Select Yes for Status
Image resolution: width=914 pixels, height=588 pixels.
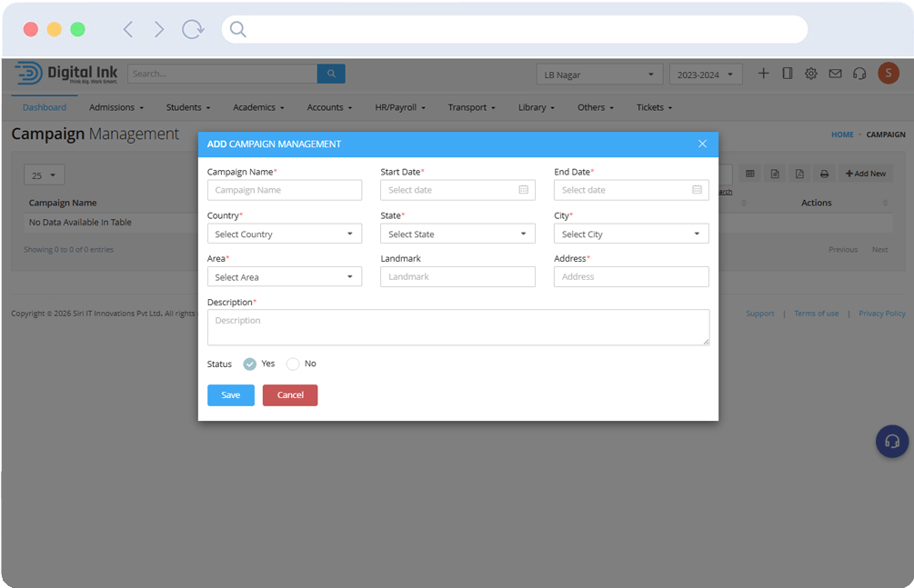[x=250, y=364]
